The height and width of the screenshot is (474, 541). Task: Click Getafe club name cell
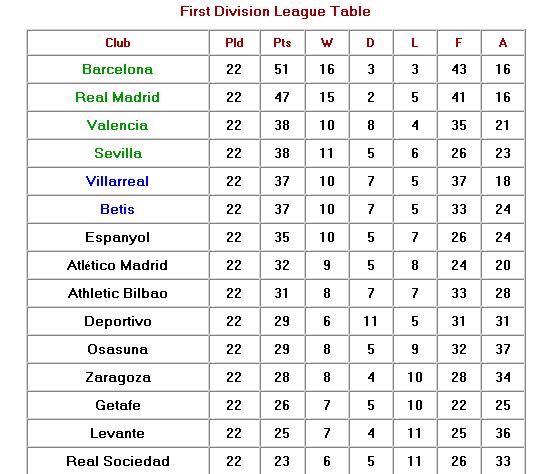(118, 405)
